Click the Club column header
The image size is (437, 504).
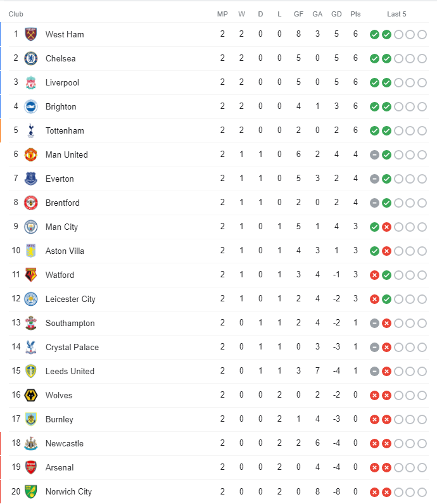point(16,14)
